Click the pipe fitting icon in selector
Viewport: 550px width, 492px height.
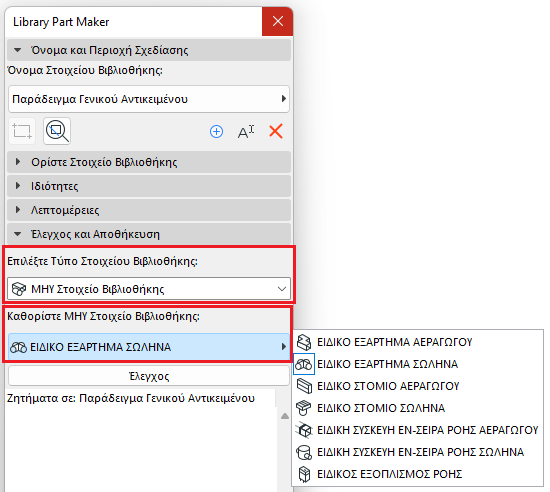[x=19, y=347]
